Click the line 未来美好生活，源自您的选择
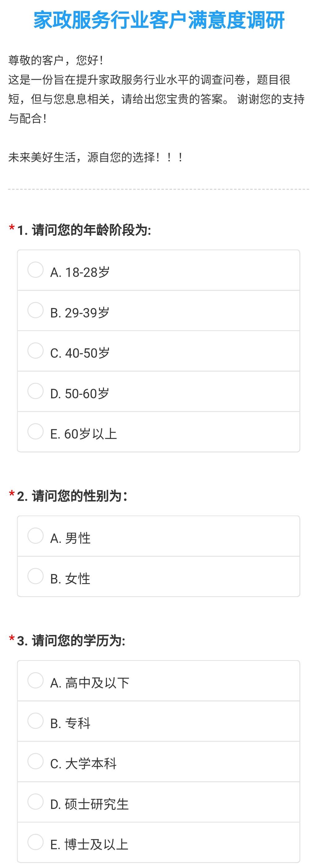The image size is (317, 868). coord(96,157)
